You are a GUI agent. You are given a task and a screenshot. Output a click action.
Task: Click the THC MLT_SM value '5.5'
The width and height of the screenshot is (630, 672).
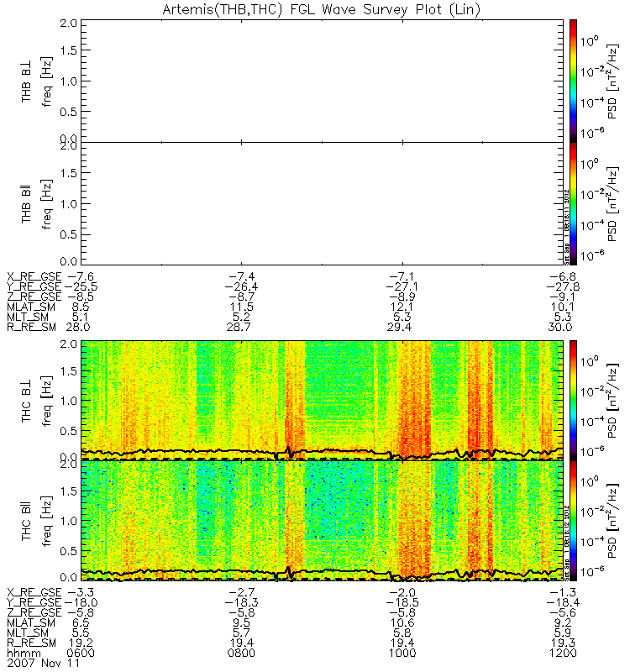click(81, 633)
